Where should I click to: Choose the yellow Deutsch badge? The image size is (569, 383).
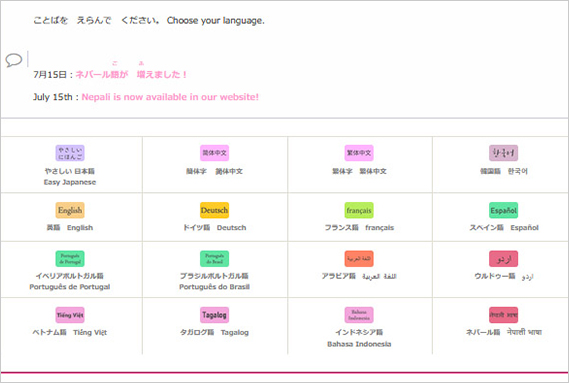[x=214, y=210]
